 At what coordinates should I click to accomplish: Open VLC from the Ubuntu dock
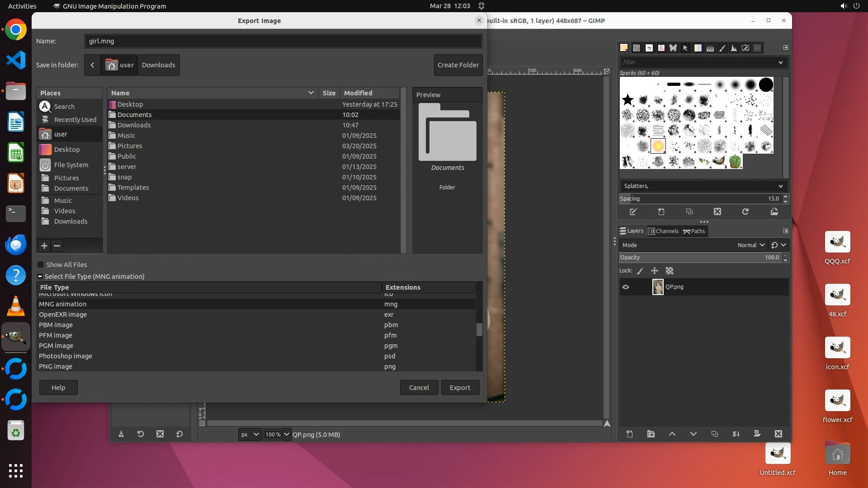[16, 306]
